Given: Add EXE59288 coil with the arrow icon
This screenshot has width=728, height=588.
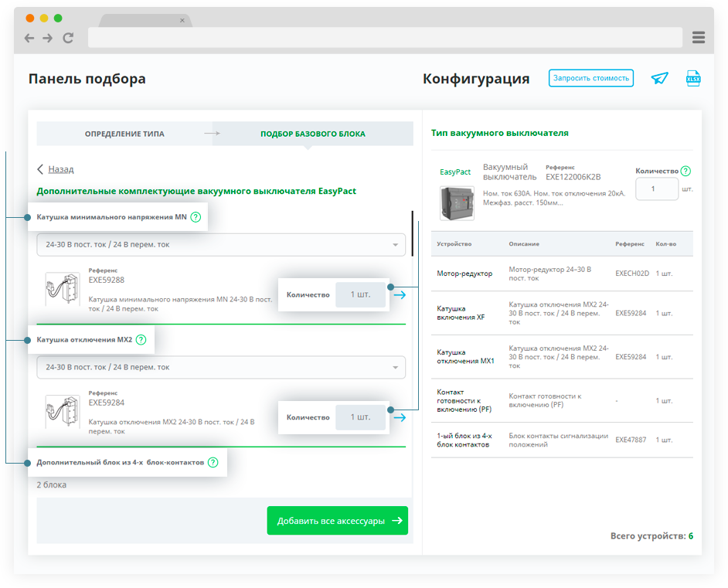Looking at the screenshot, I should [x=400, y=294].
